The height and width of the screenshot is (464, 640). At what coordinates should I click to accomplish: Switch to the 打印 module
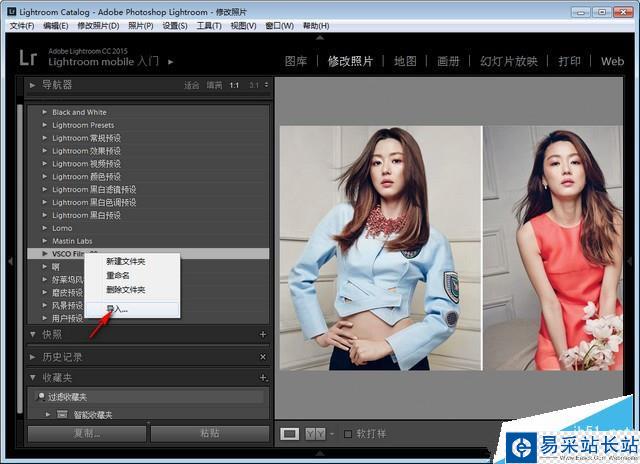pos(569,61)
